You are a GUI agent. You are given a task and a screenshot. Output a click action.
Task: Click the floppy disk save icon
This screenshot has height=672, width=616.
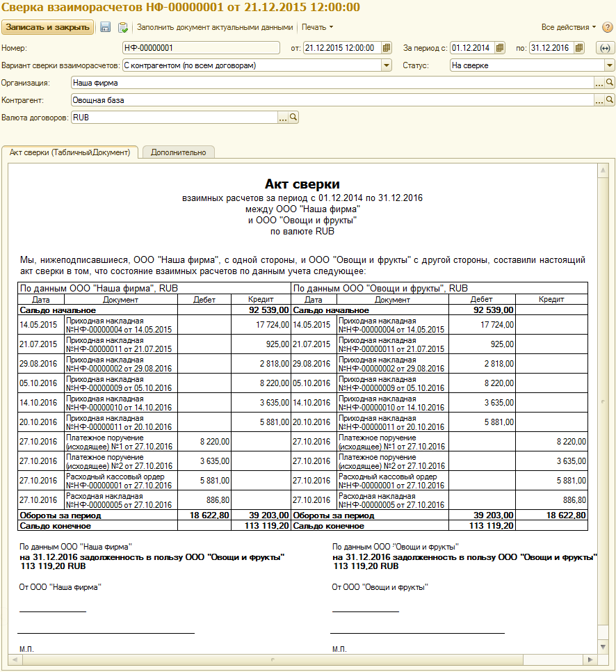click(x=106, y=27)
